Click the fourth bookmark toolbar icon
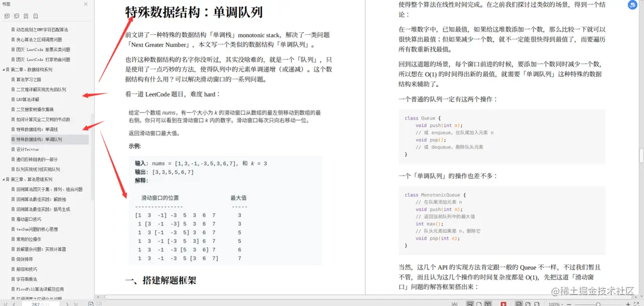 35,16
